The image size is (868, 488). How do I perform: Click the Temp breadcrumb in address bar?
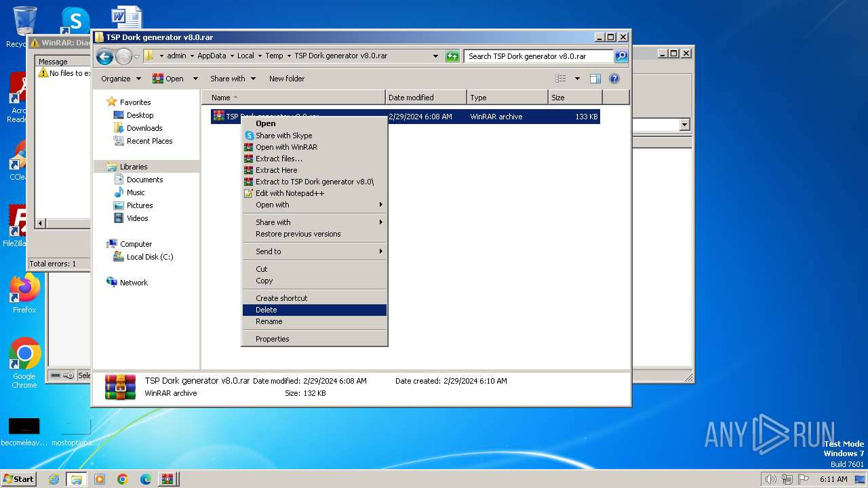point(274,56)
